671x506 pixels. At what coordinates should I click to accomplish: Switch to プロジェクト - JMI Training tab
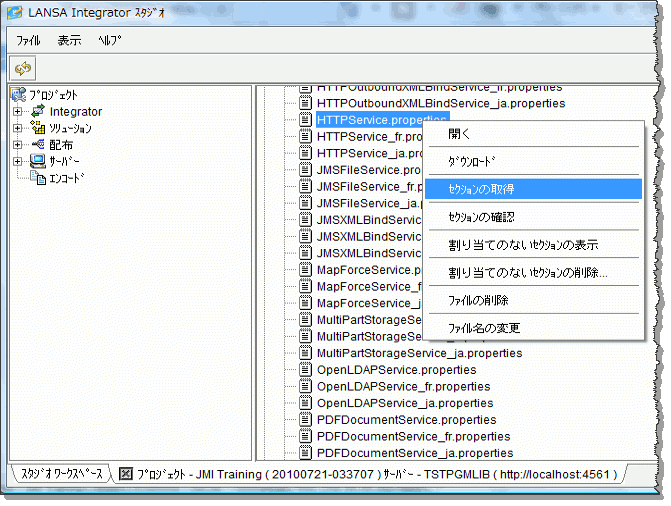[x=368, y=474]
